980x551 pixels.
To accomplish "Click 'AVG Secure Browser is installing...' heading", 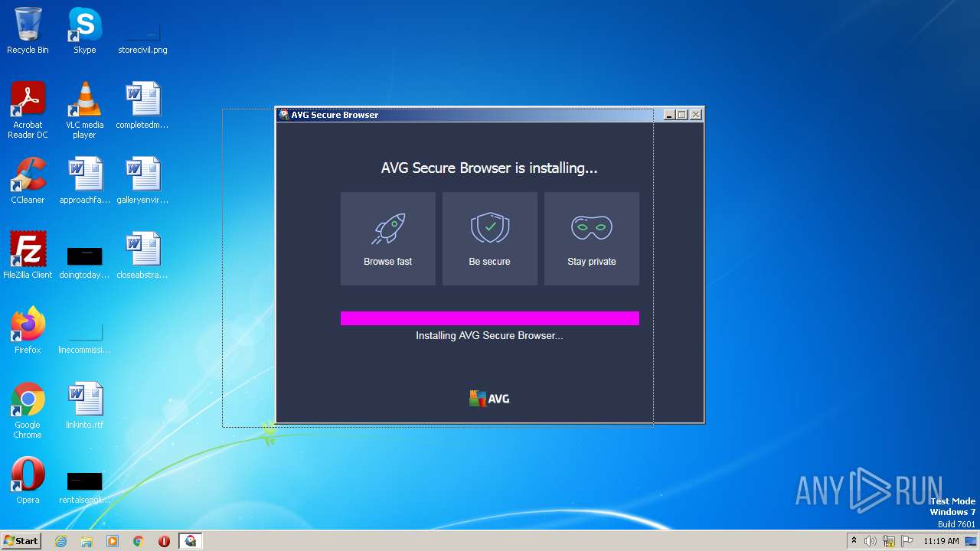I will pyautogui.click(x=489, y=168).
